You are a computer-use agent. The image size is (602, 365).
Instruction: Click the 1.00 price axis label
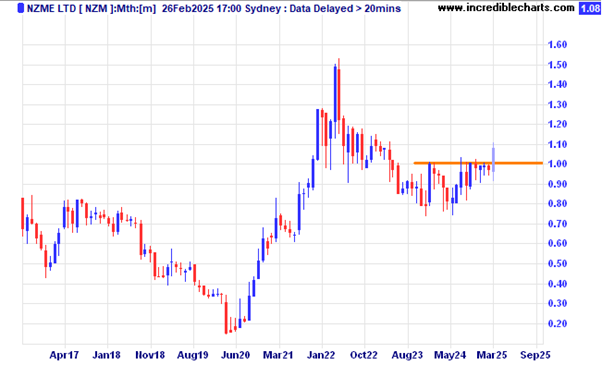pyautogui.click(x=557, y=164)
